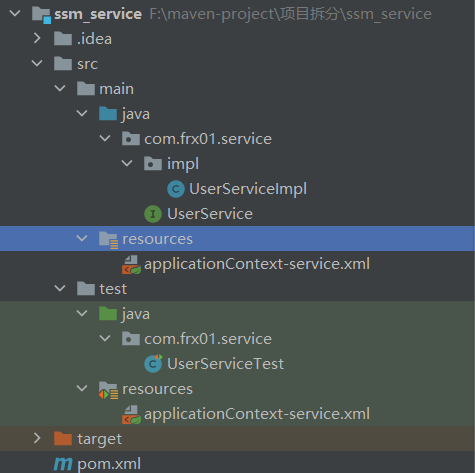Click the green test java folder icon
The width and height of the screenshot is (475, 473).
click(108, 314)
